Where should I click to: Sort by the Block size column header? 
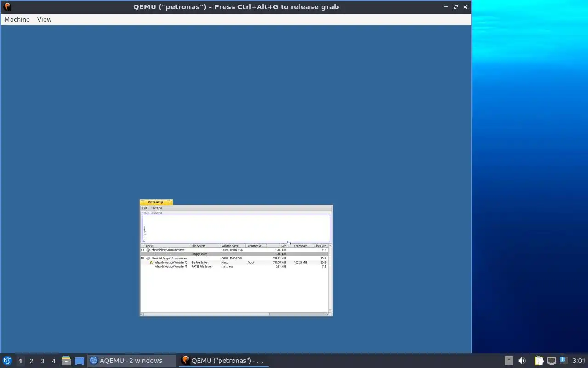[318, 246]
